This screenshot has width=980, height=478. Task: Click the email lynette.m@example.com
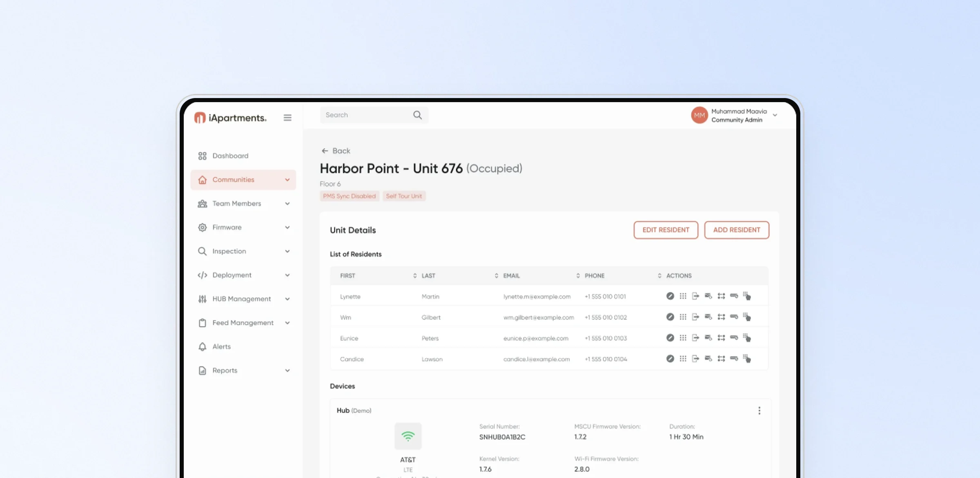click(537, 297)
